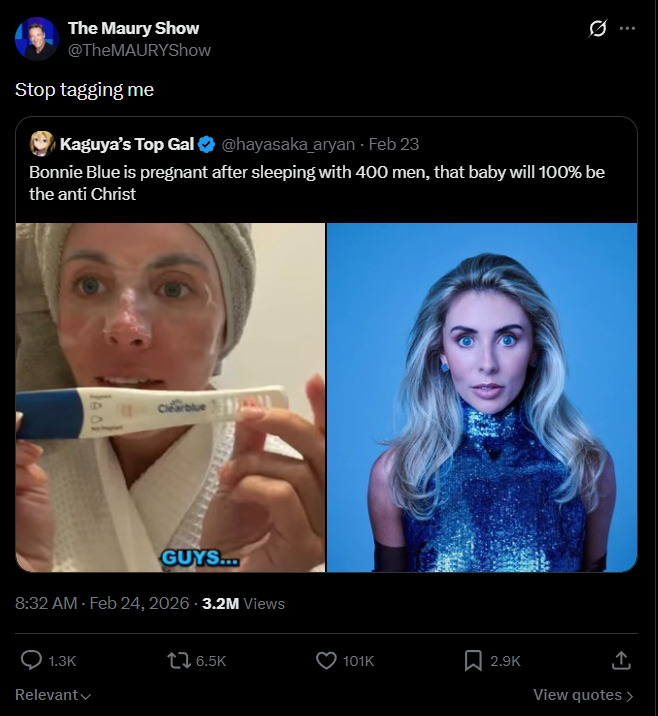Open the blue sequin portrait thumbnail
The image size is (658, 716).
click(x=482, y=397)
